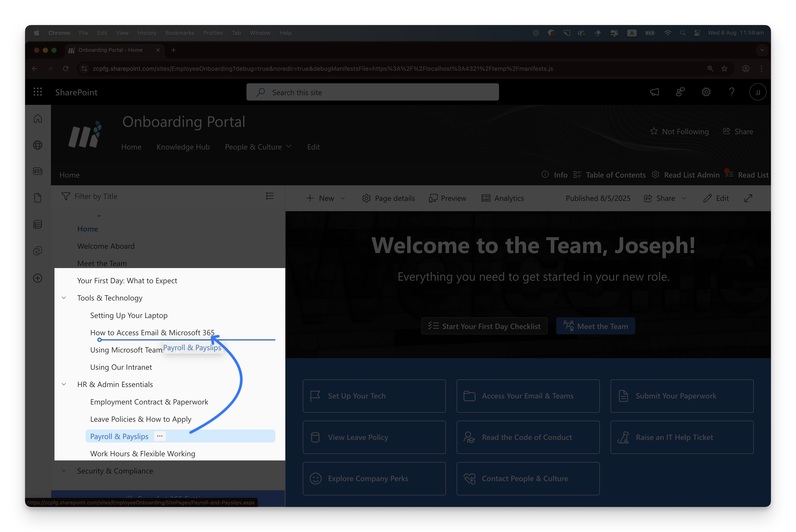
Task: Open the SharePoint app launcher waffle
Action: [x=38, y=92]
